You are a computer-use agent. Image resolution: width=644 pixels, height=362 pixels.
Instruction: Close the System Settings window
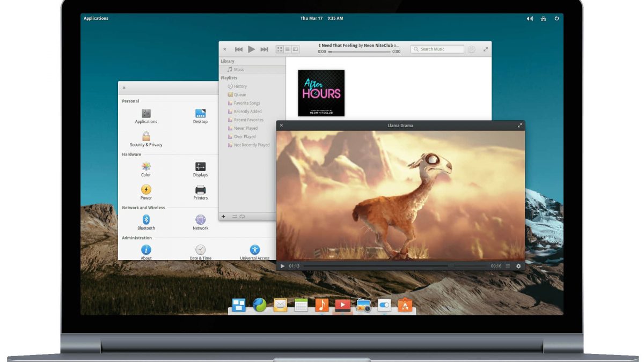[124, 87]
